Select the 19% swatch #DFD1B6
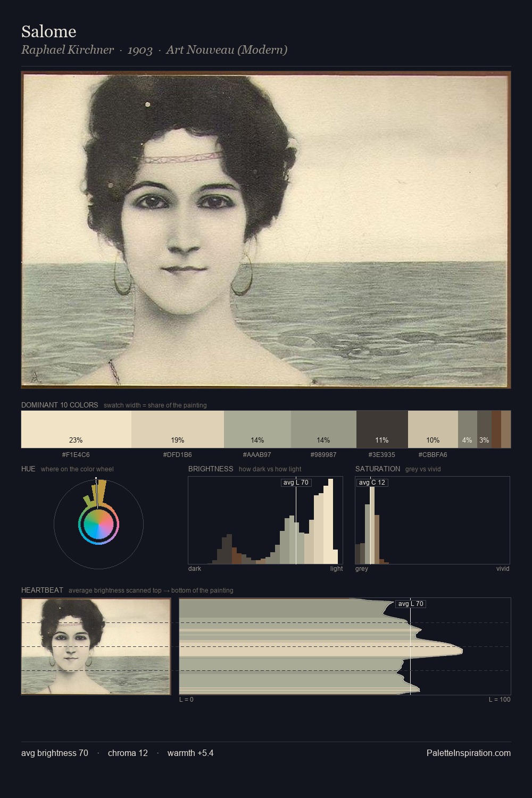The height and width of the screenshot is (798, 532). (x=178, y=429)
